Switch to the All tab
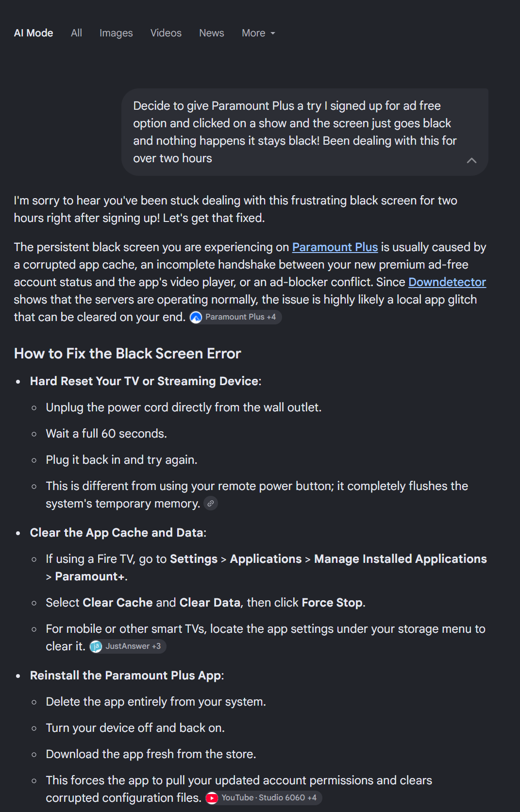 click(76, 33)
